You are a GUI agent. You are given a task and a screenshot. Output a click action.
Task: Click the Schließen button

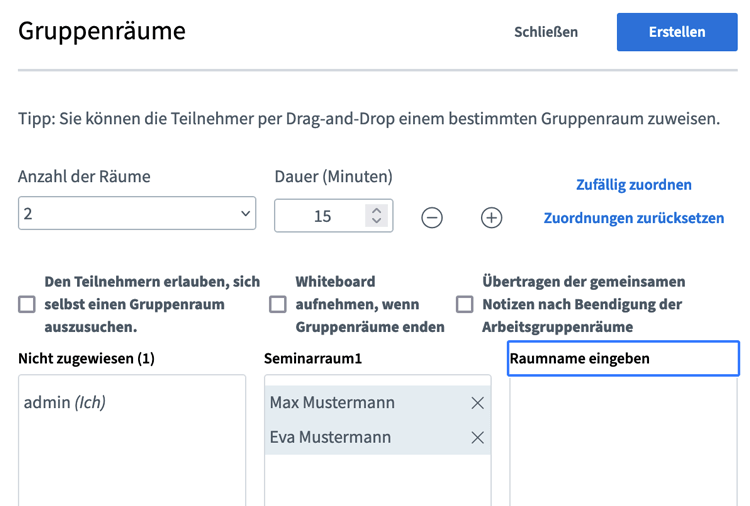[546, 32]
